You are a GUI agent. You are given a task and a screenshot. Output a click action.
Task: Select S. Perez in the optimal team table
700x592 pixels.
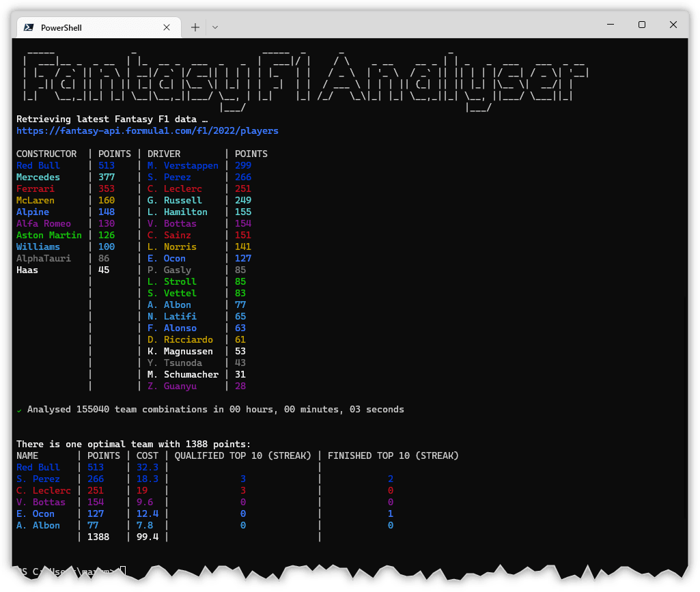click(38, 479)
